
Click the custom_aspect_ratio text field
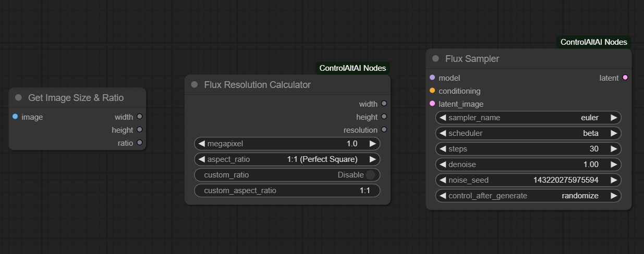[287, 190]
